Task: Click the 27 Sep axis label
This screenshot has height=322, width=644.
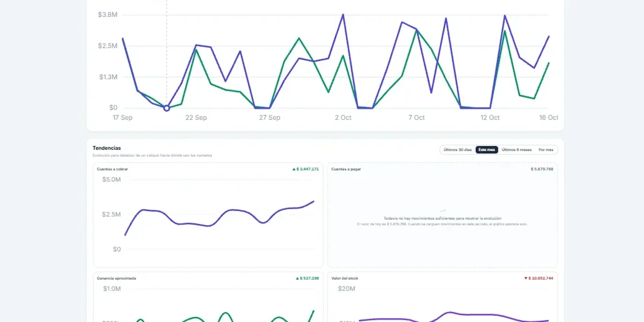Action: pos(270,118)
